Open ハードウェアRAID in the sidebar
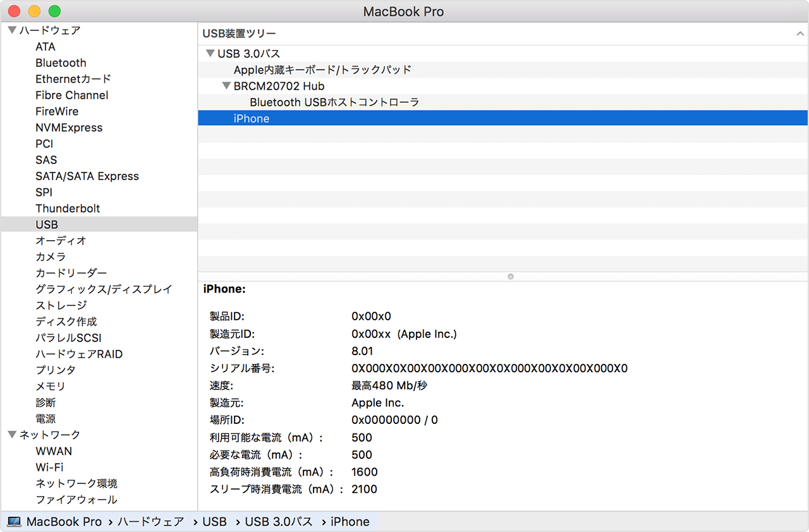Screen dimensions: 809x532 79,354
